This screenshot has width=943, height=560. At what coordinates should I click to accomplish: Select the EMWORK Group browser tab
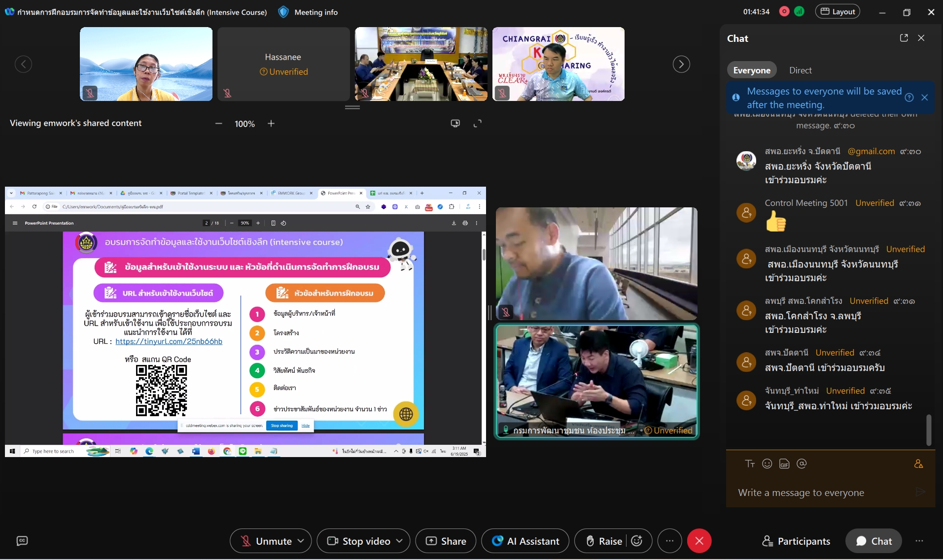coord(291,193)
